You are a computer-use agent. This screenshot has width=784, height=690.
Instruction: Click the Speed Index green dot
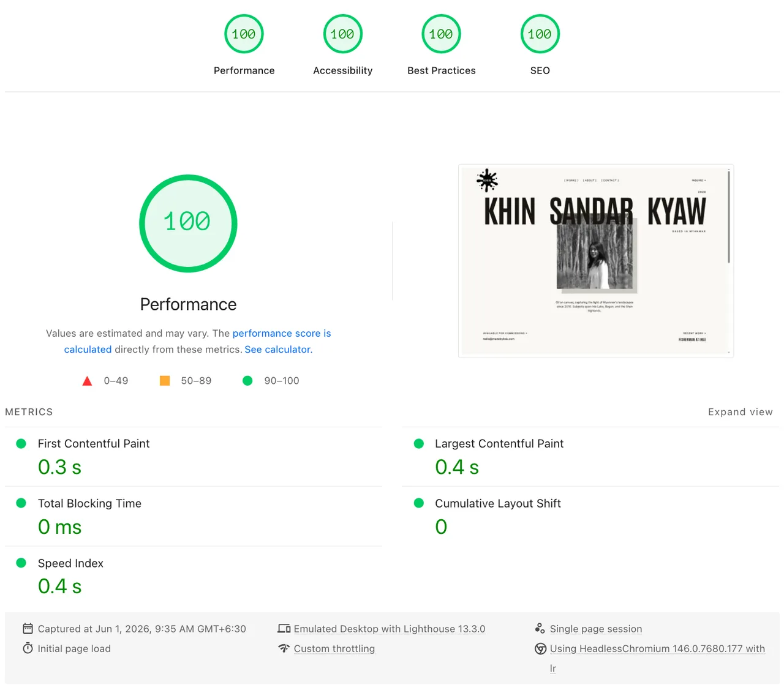21,563
